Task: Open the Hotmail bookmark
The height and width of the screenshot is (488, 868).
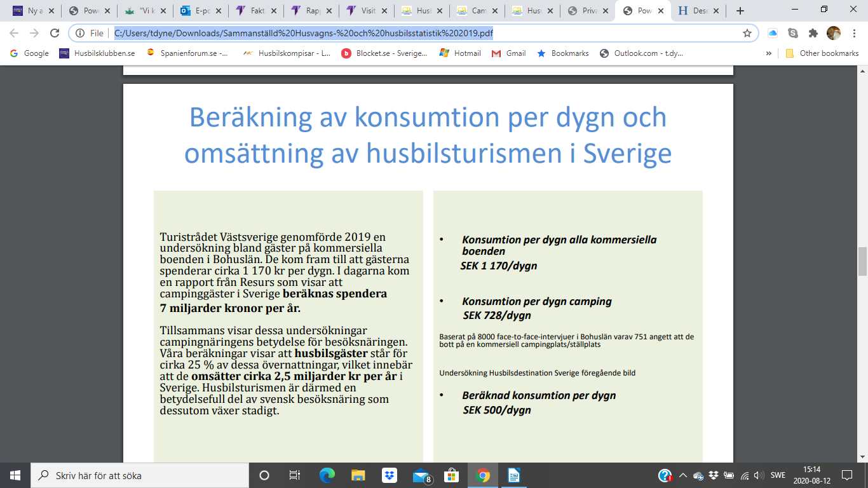Action: (460, 53)
